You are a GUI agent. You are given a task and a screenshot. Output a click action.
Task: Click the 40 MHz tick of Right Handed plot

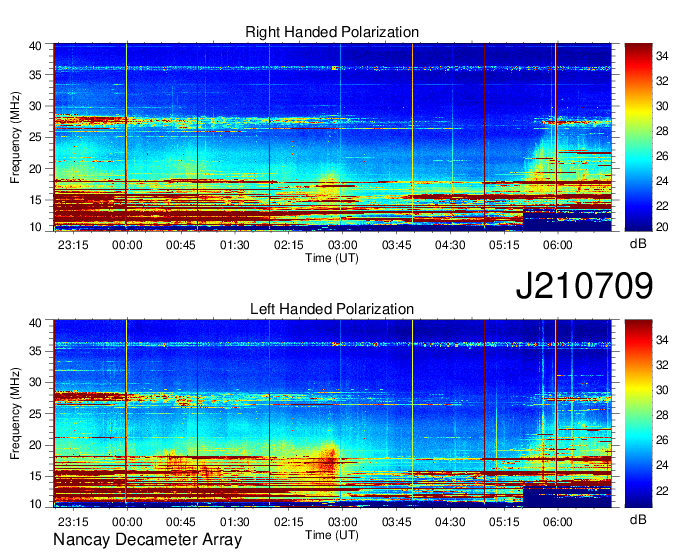pos(35,46)
